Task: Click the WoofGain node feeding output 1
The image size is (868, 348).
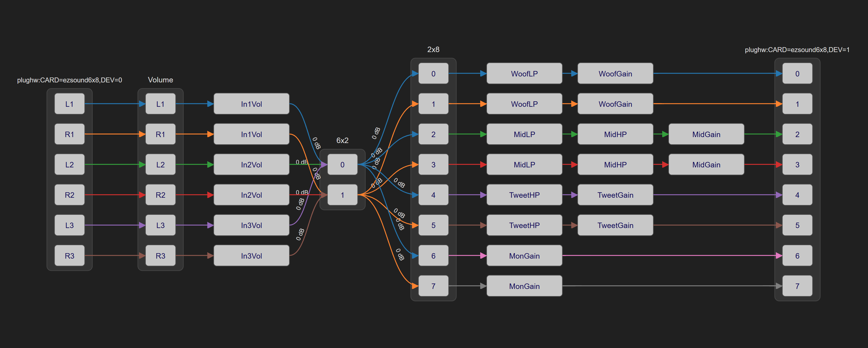Action: (x=615, y=104)
